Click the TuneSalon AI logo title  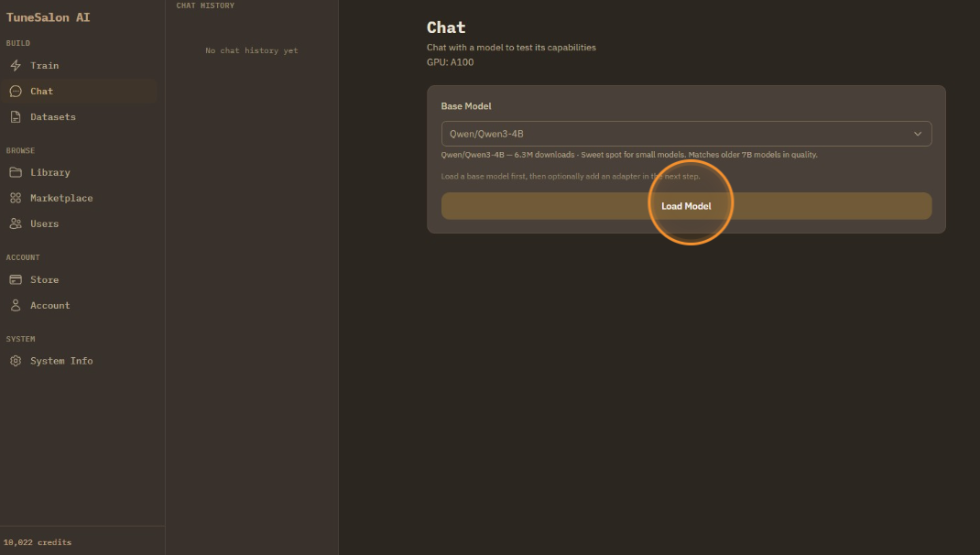(49, 17)
